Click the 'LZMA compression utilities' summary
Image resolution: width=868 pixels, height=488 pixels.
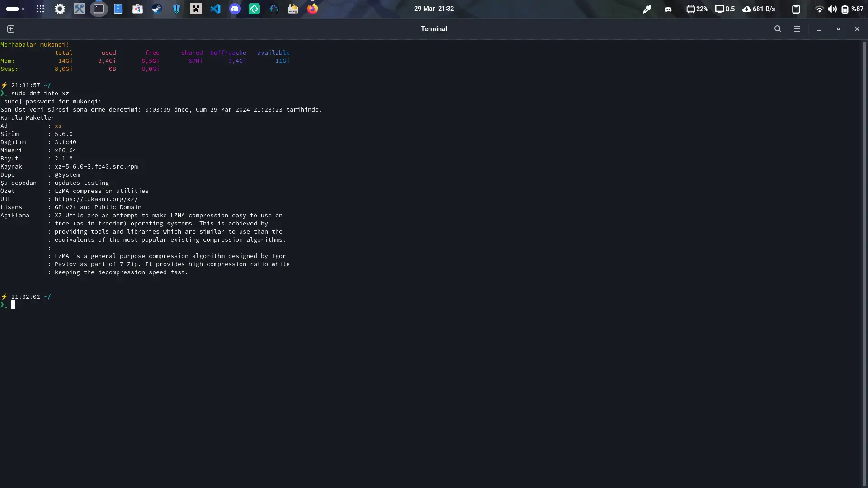(102, 191)
